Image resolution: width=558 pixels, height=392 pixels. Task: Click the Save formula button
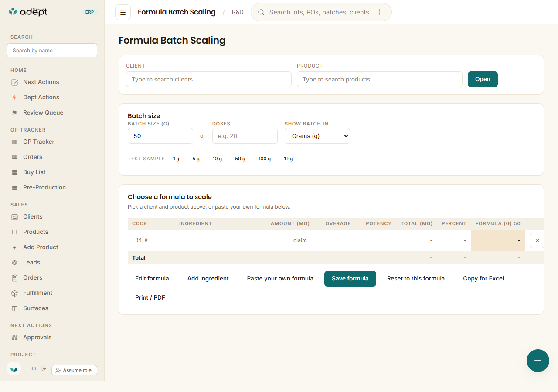[350, 279]
